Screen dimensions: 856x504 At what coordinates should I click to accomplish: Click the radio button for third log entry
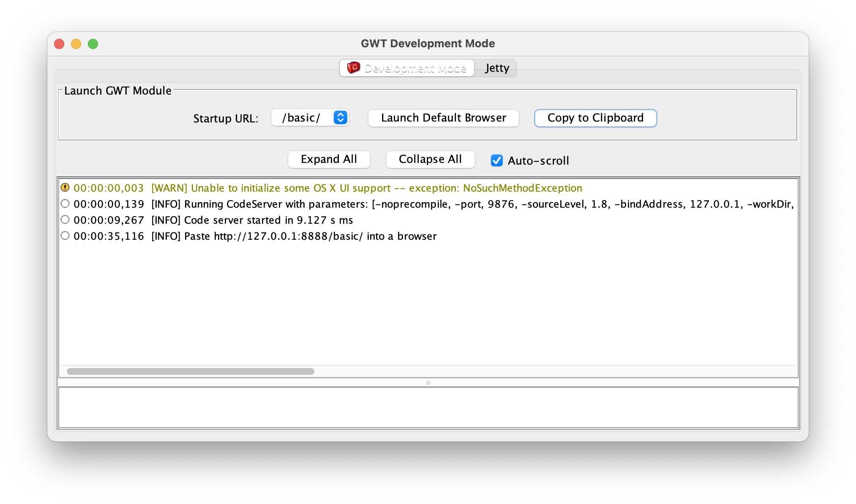pos(65,219)
